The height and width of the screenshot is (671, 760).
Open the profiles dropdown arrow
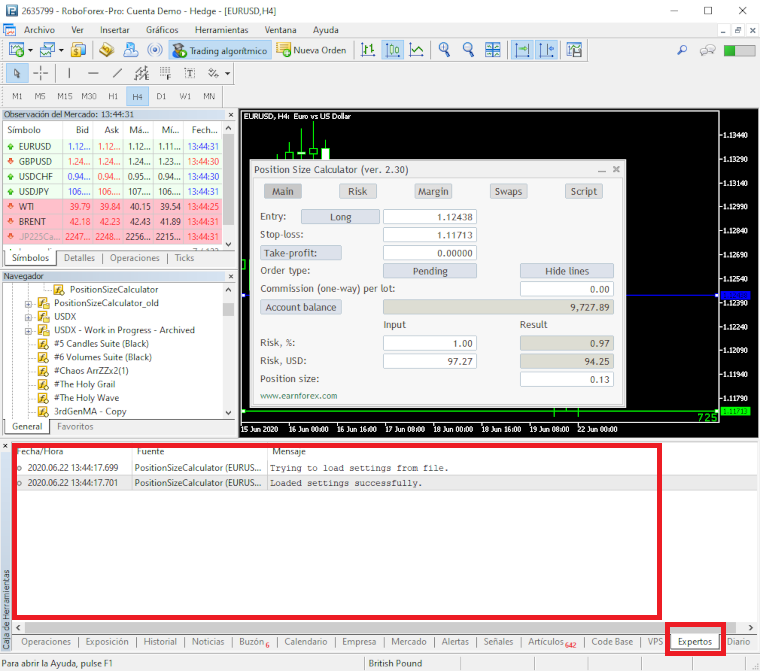coord(61,50)
